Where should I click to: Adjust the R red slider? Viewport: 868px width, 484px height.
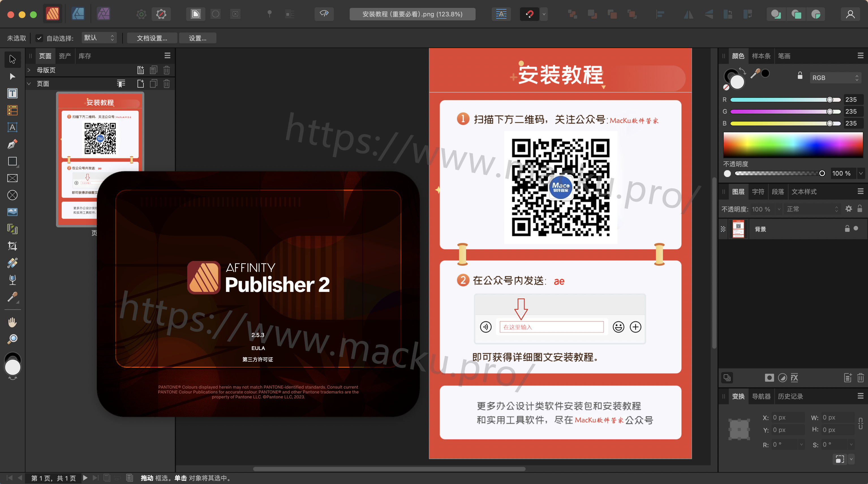[785, 100]
